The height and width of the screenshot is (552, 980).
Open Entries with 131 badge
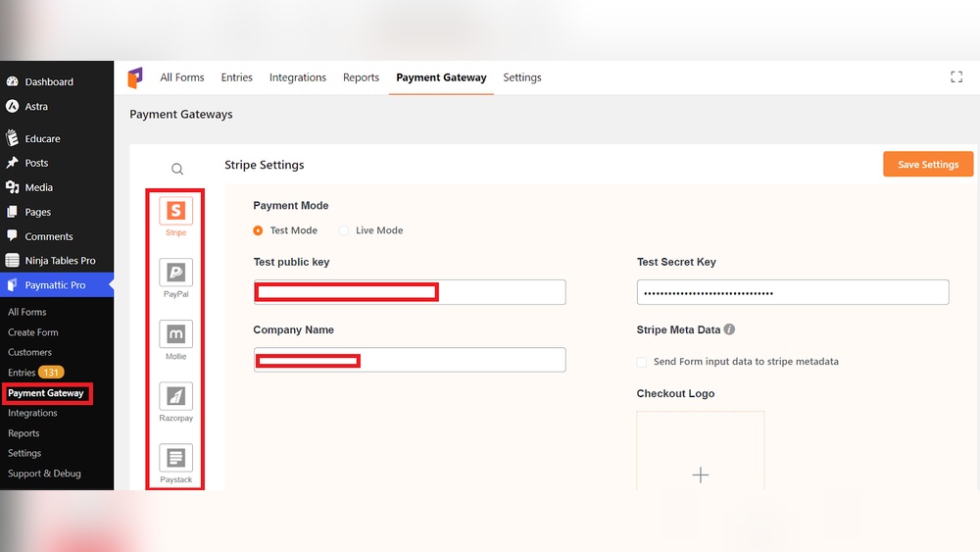point(35,373)
